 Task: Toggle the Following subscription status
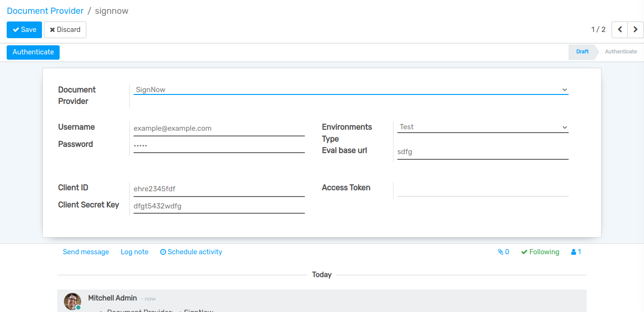pyautogui.click(x=540, y=252)
